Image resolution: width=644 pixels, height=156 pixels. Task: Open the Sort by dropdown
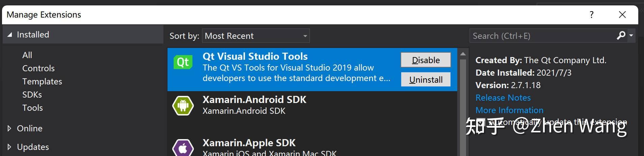[256, 36]
